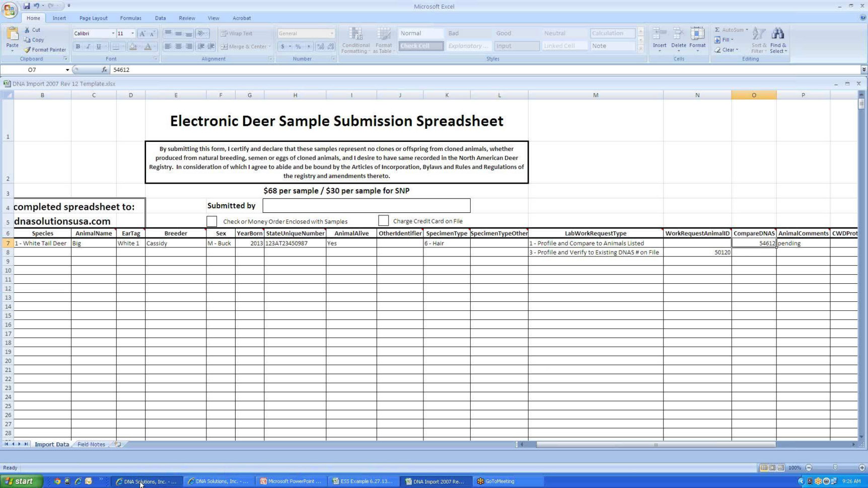This screenshot has height=488, width=868.
Task: Click the Insert button in Cells group
Action: pos(660,38)
